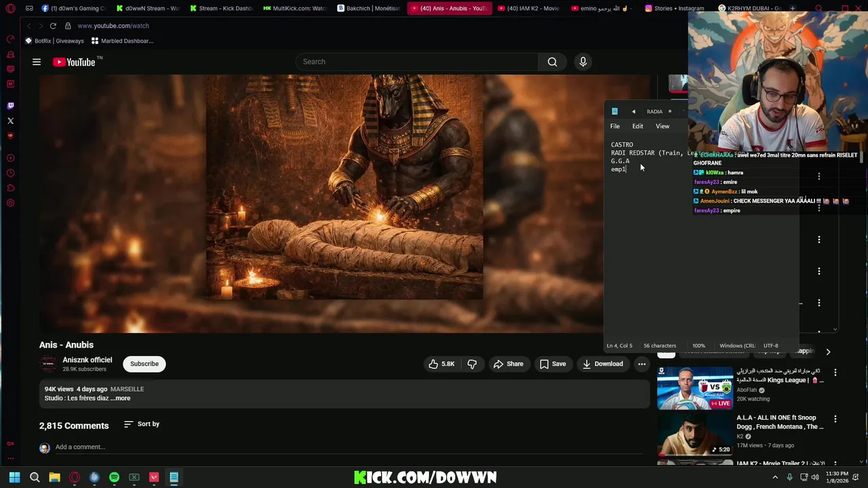The image size is (868, 488).
Task: Open options menu for the Kings League video
Action: click(835, 372)
